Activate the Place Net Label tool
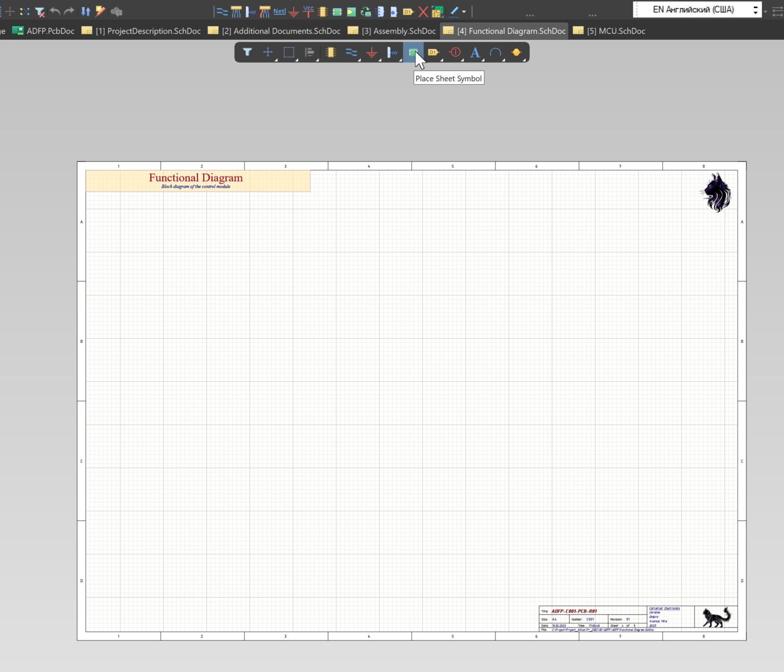The height and width of the screenshot is (672, 784). [279, 11]
